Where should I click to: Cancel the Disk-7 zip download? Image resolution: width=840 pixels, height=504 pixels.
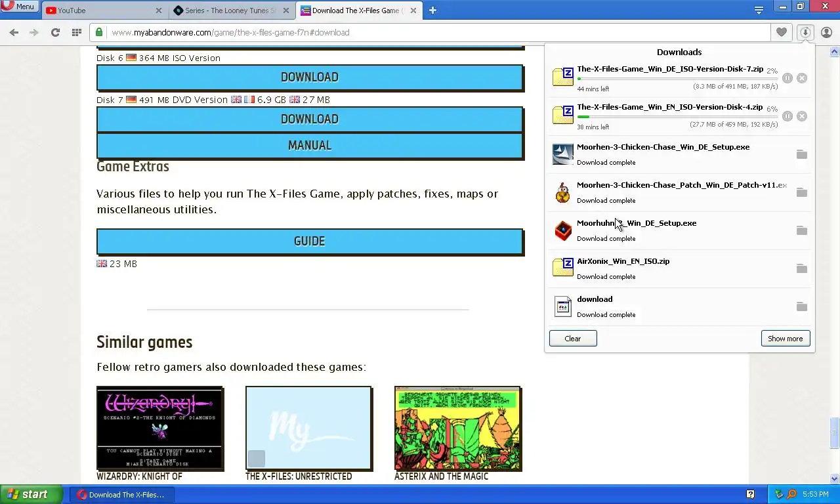pyautogui.click(x=802, y=78)
